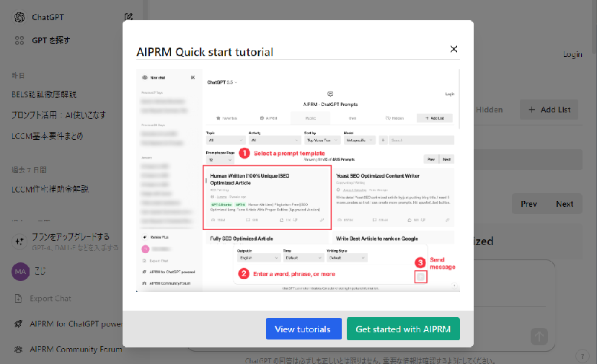Open the BELS chat in sidebar history
597x364 pixels.
44,94
